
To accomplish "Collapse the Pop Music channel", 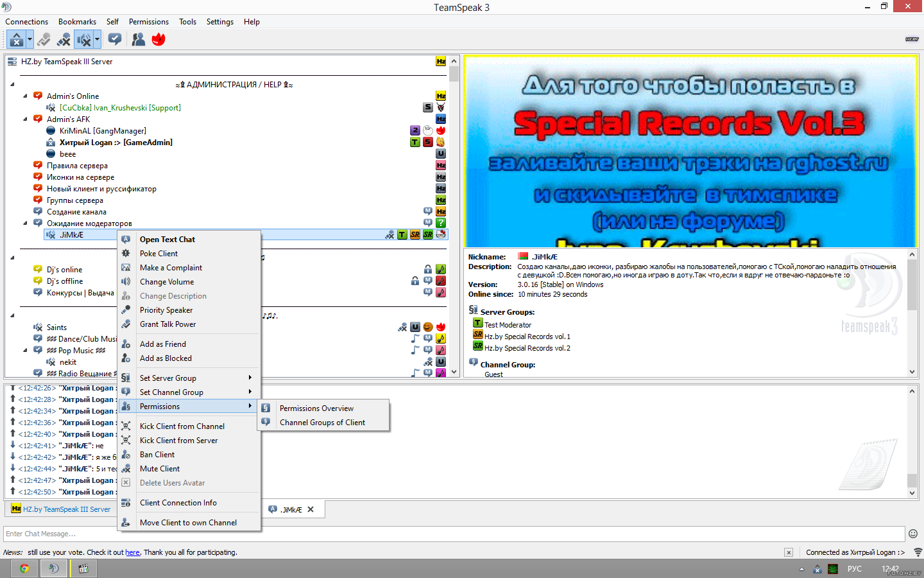I will click(x=25, y=351).
